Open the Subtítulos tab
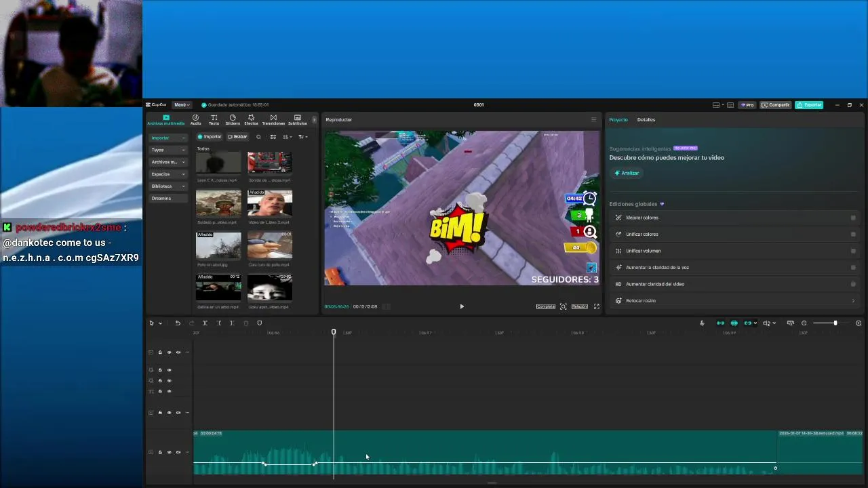Screen dimensions: 868x488 point(297,119)
